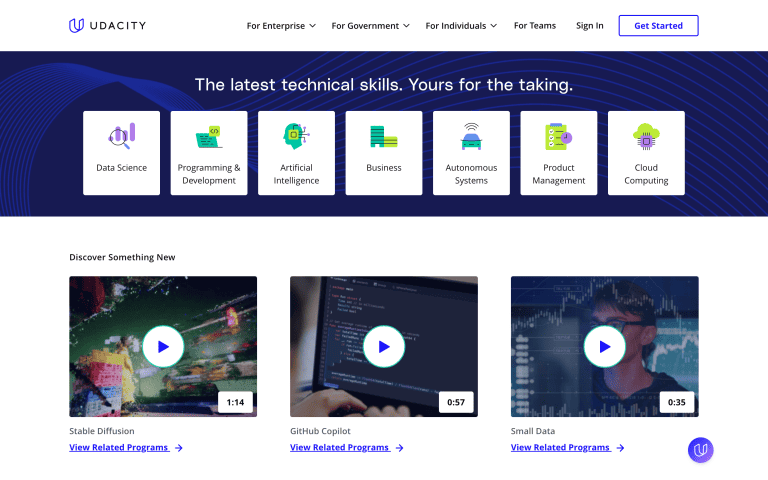Expand the For Government chevron

(x=406, y=25)
